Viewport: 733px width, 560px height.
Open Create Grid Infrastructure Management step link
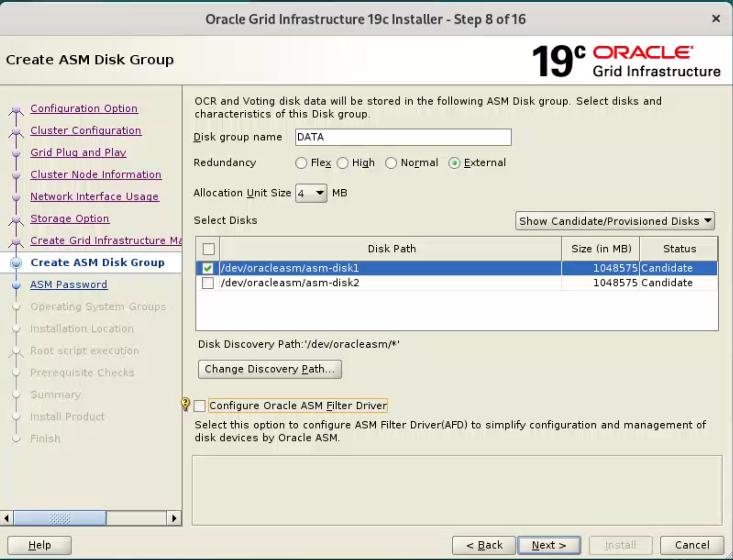(106, 241)
